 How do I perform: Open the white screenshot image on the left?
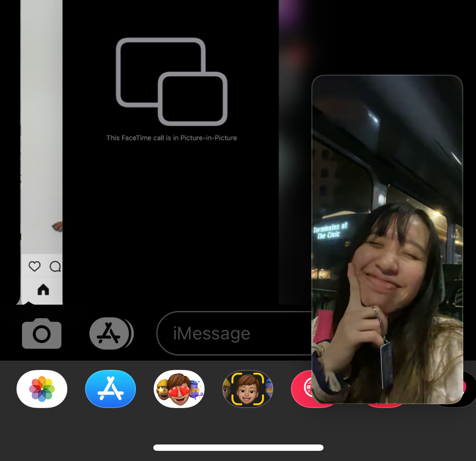pos(42,127)
